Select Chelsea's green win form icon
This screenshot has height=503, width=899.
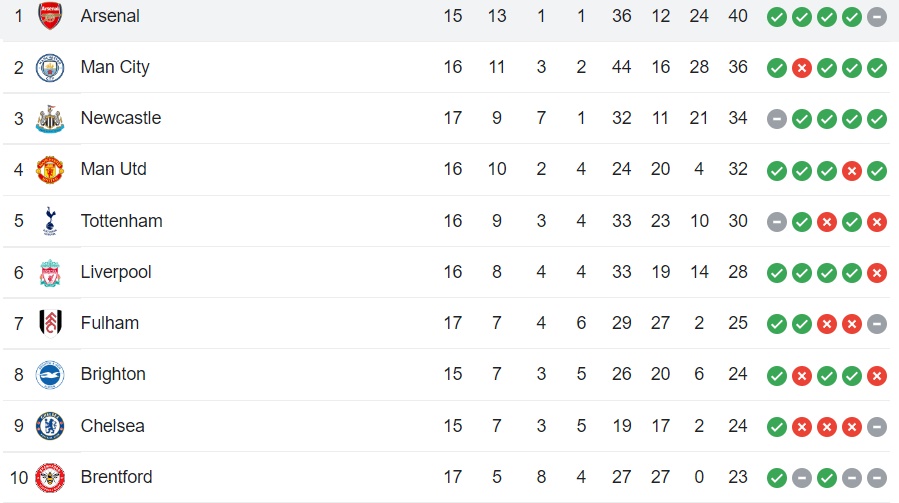coord(776,427)
